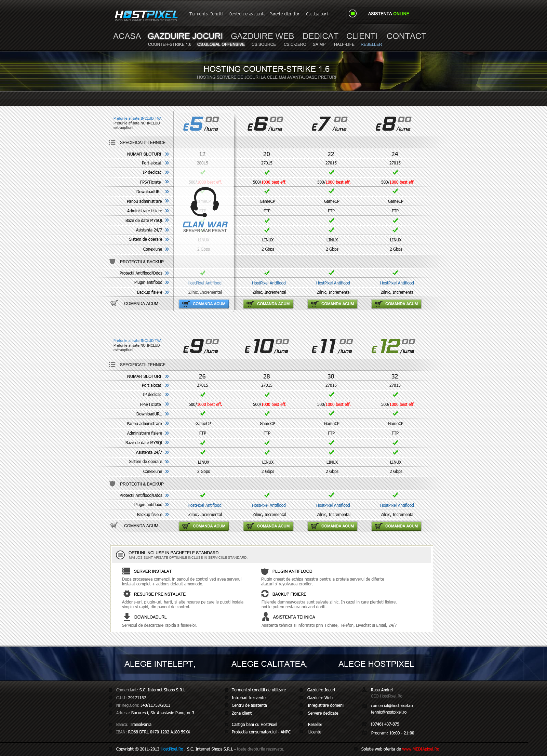The image size is (547, 756).
Task: Click the Specificatii Tehnice list icon in first table
Action: [x=112, y=142]
